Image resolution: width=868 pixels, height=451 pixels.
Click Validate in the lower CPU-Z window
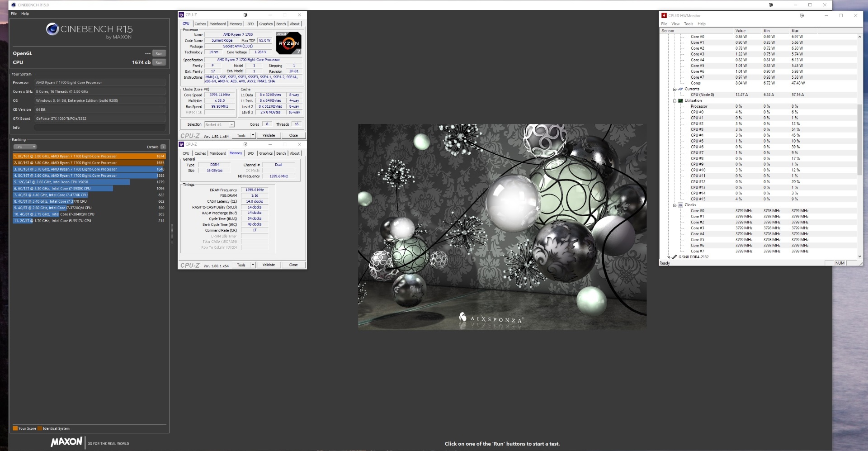point(269,265)
